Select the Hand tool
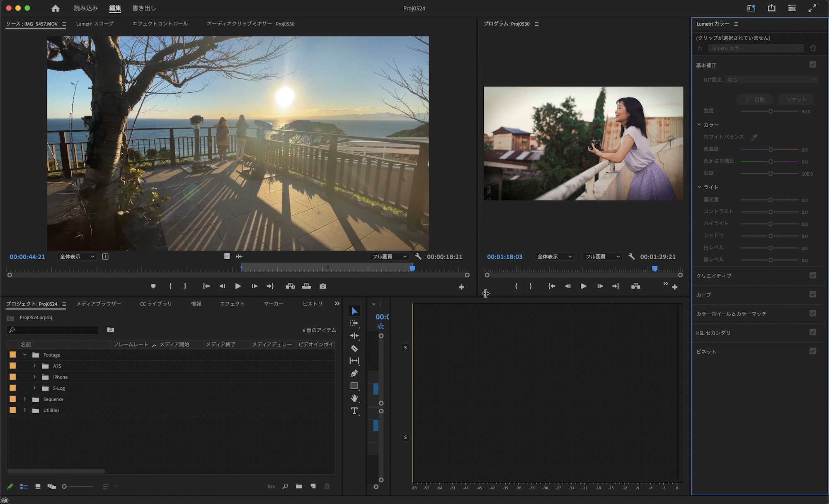 click(354, 398)
